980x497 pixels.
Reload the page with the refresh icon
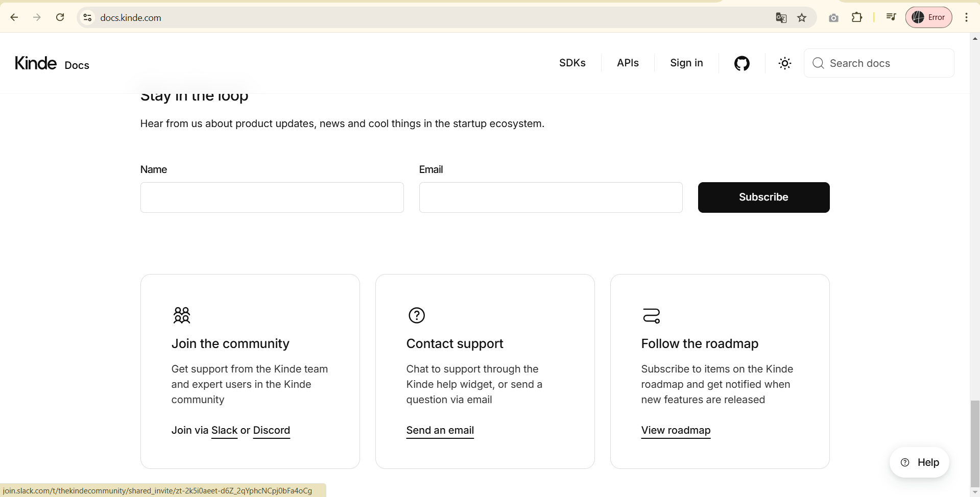point(60,17)
